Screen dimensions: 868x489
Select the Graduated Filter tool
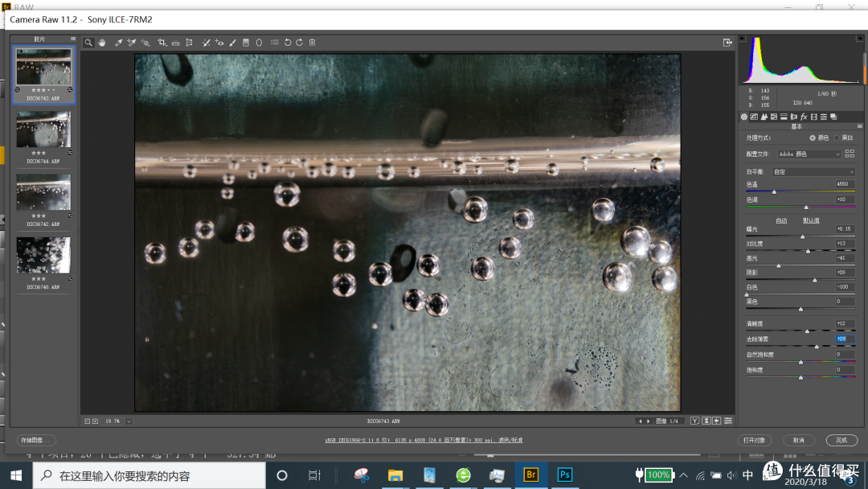pyautogui.click(x=246, y=43)
